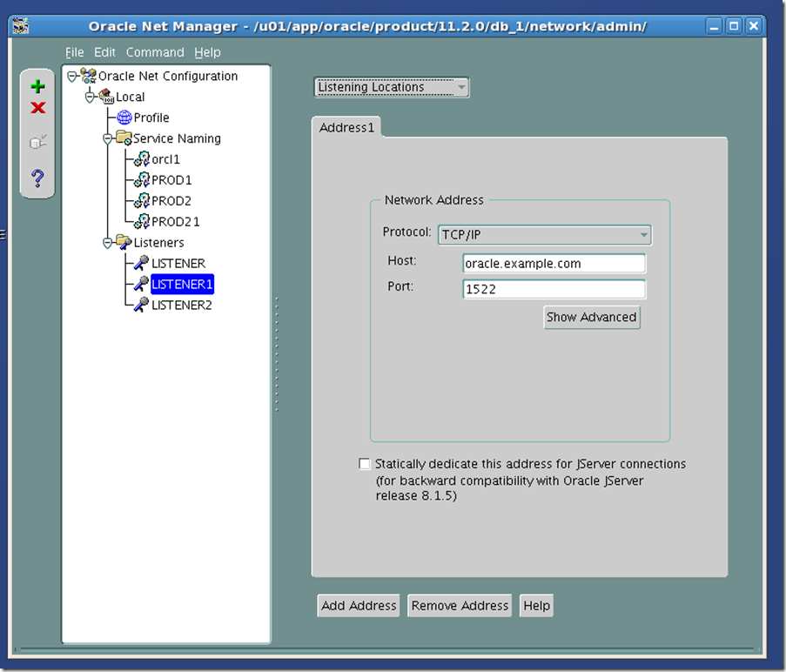Viewport: 786px width, 672px height.
Task: Open the Command menu
Action: 155,52
